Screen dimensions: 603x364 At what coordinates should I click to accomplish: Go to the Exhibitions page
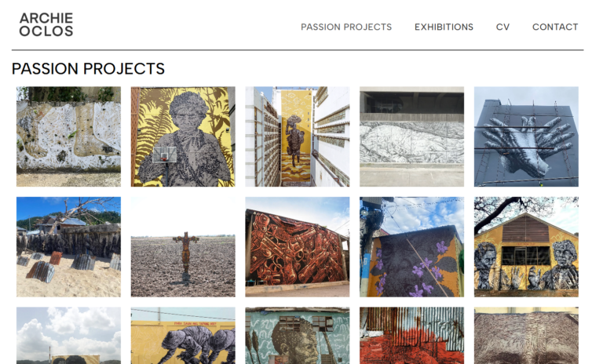click(x=444, y=27)
